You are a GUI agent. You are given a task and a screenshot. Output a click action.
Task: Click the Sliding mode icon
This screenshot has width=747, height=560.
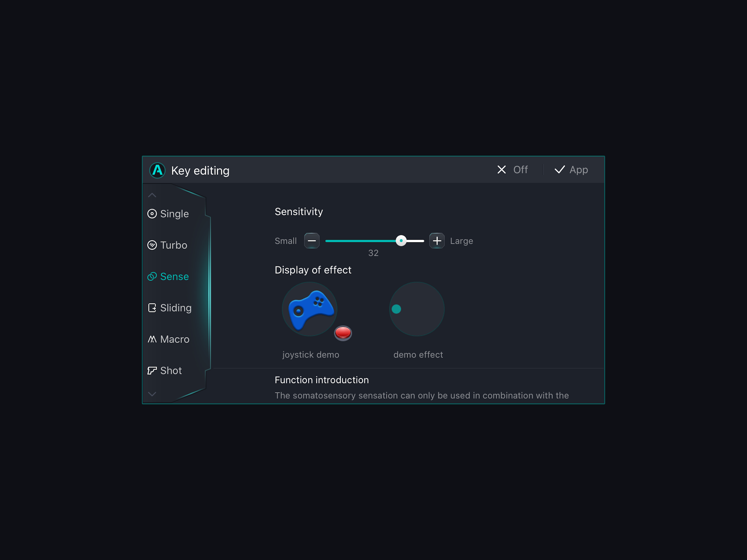[152, 308]
